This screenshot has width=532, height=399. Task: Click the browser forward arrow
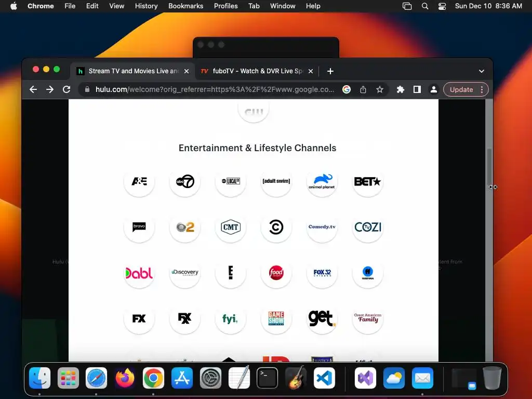(x=50, y=89)
